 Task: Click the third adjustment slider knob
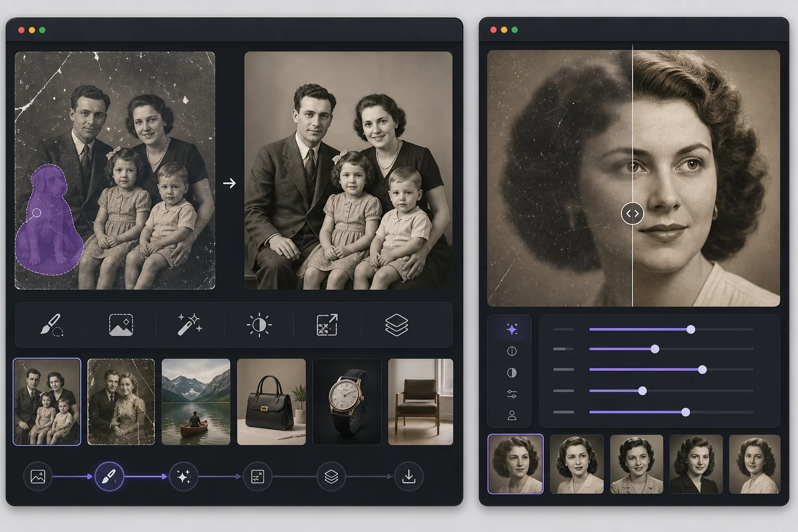(x=702, y=370)
